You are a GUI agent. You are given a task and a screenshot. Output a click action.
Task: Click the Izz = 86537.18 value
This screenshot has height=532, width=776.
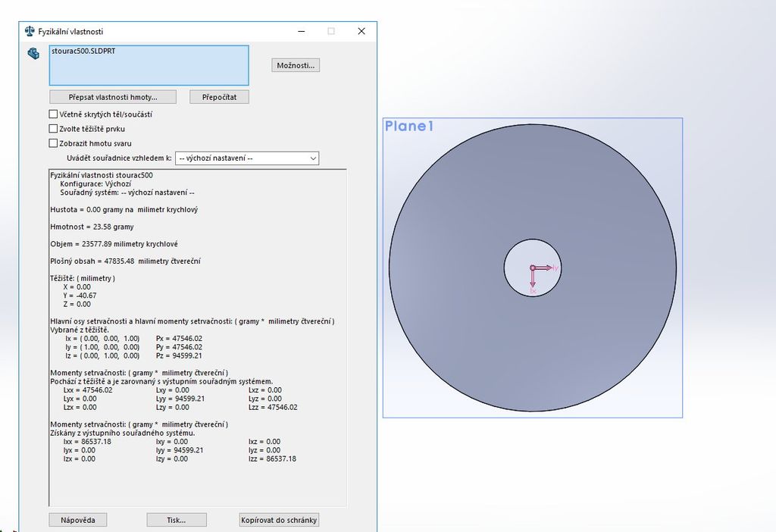pos(272,458)
